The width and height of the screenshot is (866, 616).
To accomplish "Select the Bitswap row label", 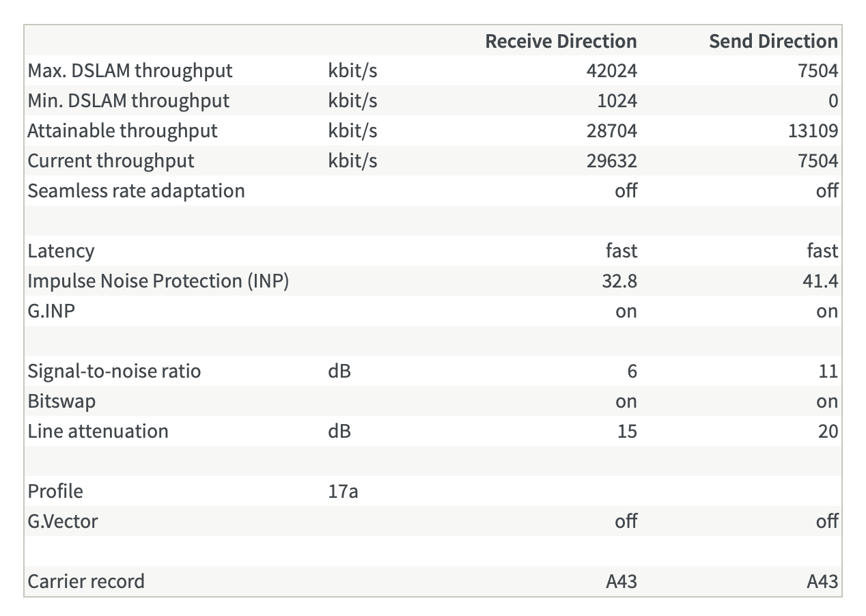I will coord(61,401).
